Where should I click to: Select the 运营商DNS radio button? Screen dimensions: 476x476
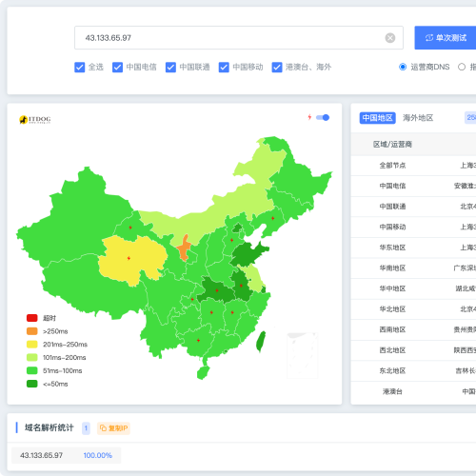403,67
